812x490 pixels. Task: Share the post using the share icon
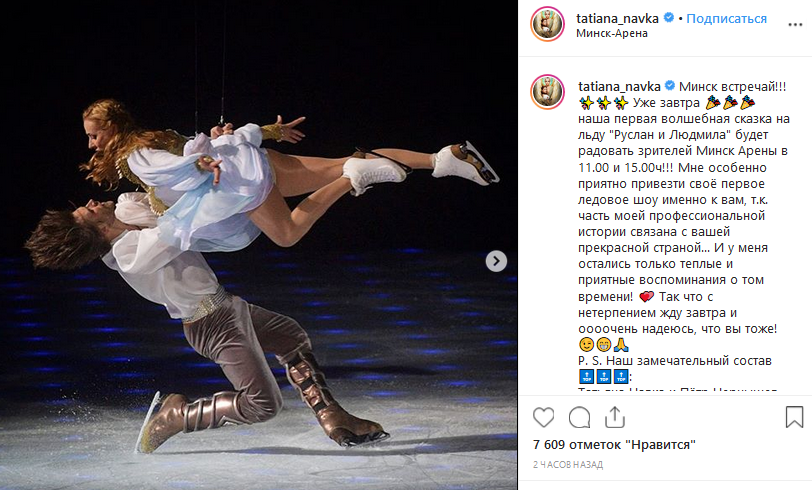pos(615,417)
